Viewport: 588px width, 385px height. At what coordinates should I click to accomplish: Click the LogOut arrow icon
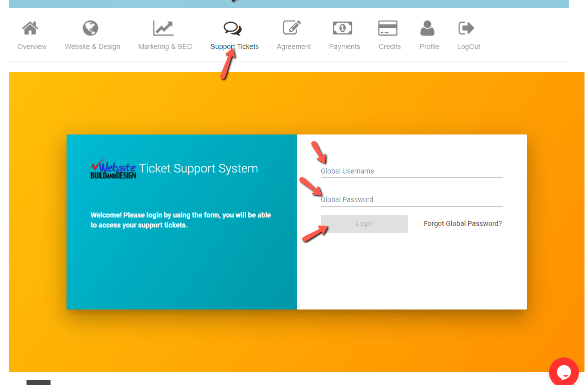tap(466, 28)
